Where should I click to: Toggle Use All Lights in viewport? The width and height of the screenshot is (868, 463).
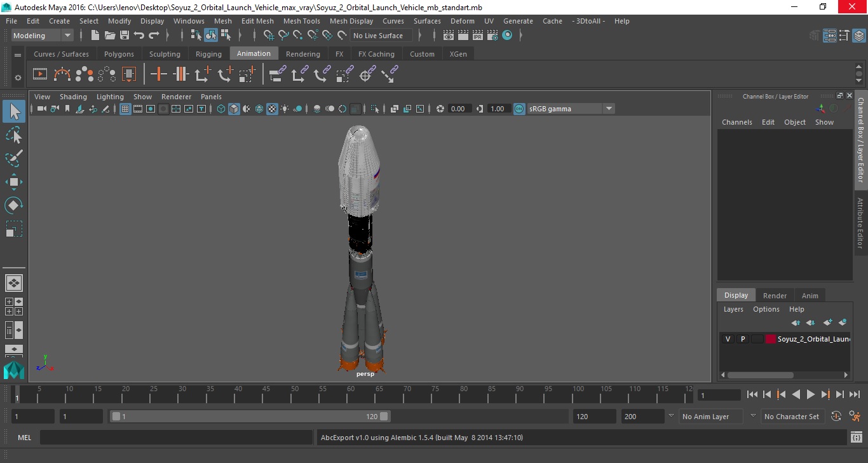pos(285,109)
